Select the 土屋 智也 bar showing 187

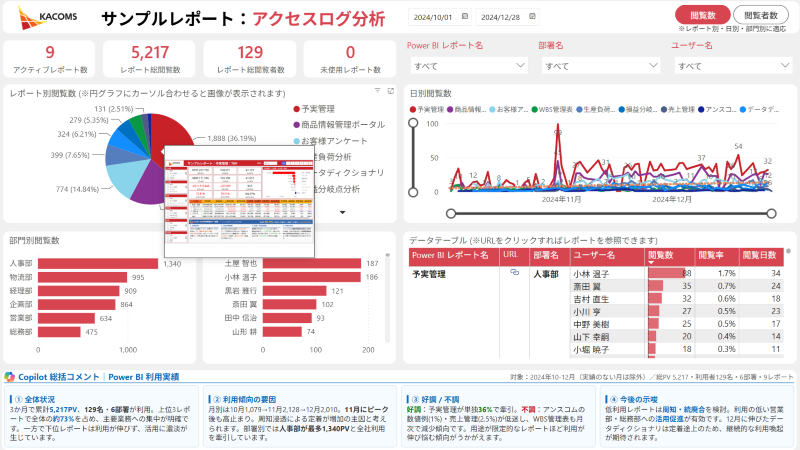pyautogui.click(x=312, y=263)
